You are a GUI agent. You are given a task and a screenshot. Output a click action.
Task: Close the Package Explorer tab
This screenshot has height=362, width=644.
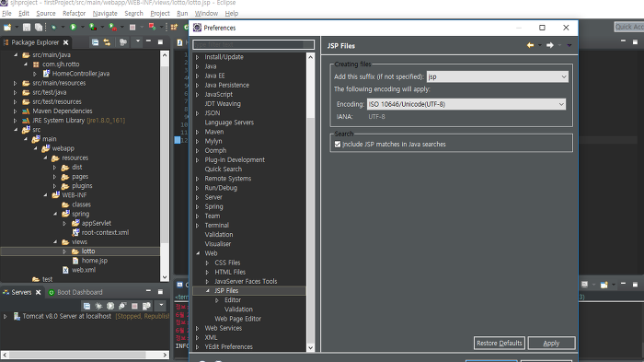(65, 42)
